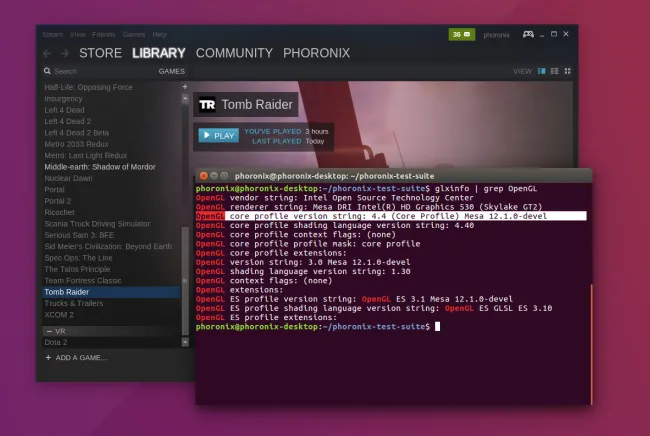Image resolution: width=650 pixels, height=436 pixels.
Task: Select Scania Truck Driving Simulator
Action: click(x=97, y=224)
